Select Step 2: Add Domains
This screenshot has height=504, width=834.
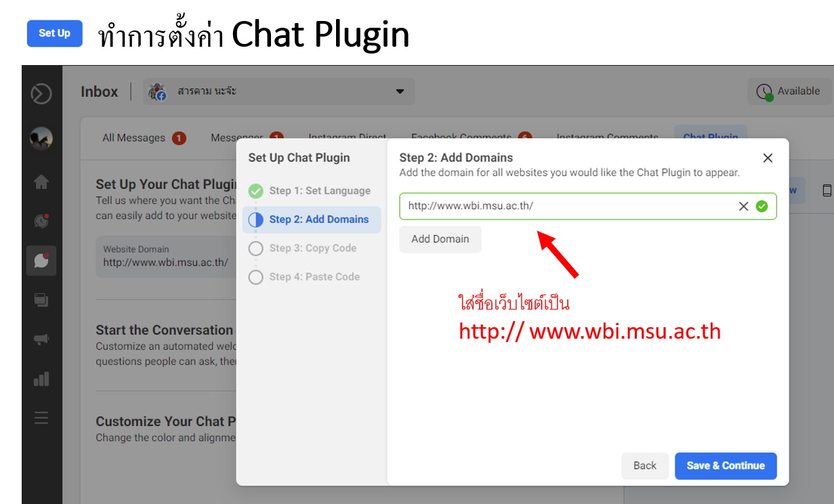(x=312, y=219)
